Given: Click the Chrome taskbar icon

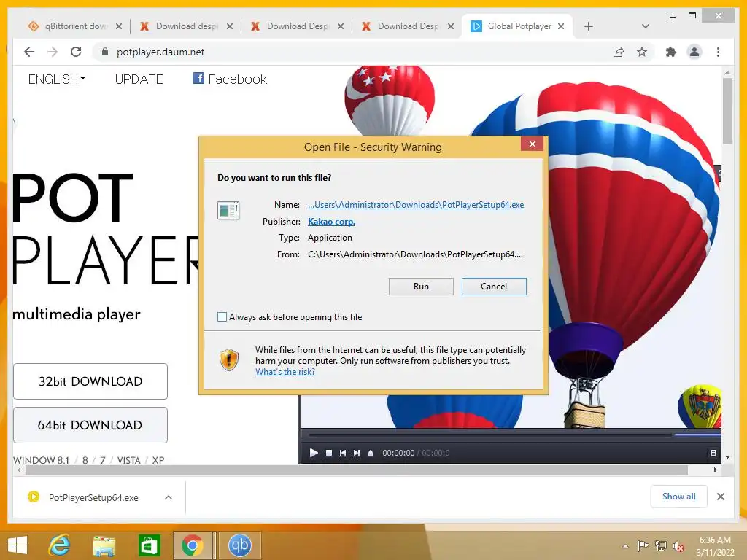Looking at the screenshot, I should [x=193, y=545].
